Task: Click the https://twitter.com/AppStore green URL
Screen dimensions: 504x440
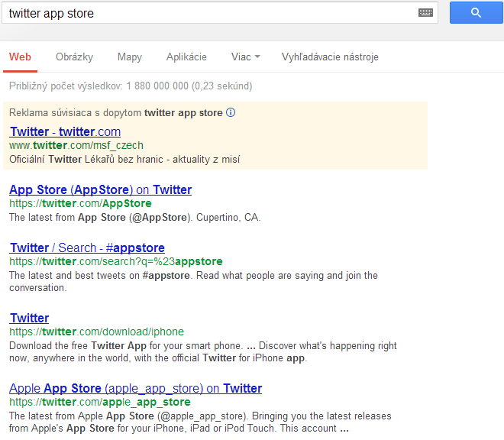Action: click(x=80, y=203)
